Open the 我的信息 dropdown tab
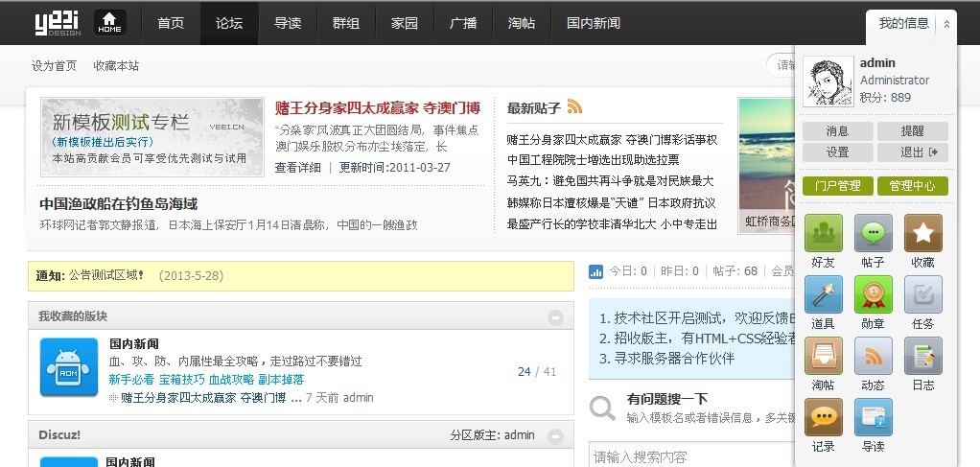Screen dimensions: 980x467 click(903, 24)
